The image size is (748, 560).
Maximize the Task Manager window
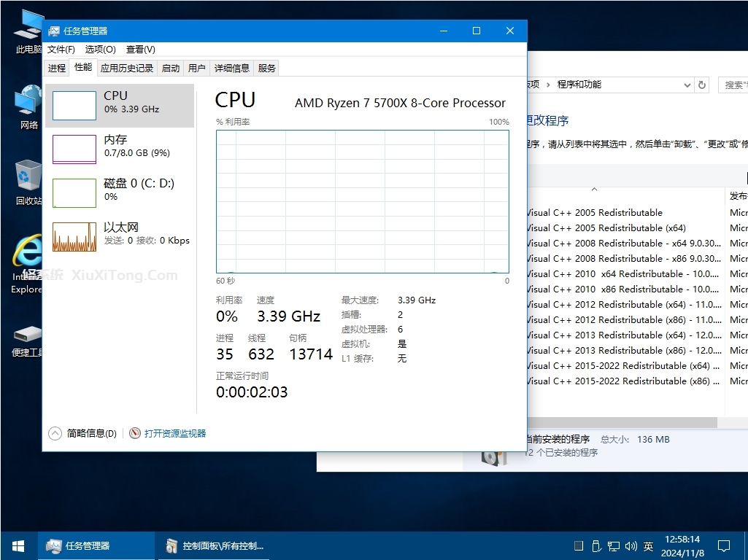(476, 31)
